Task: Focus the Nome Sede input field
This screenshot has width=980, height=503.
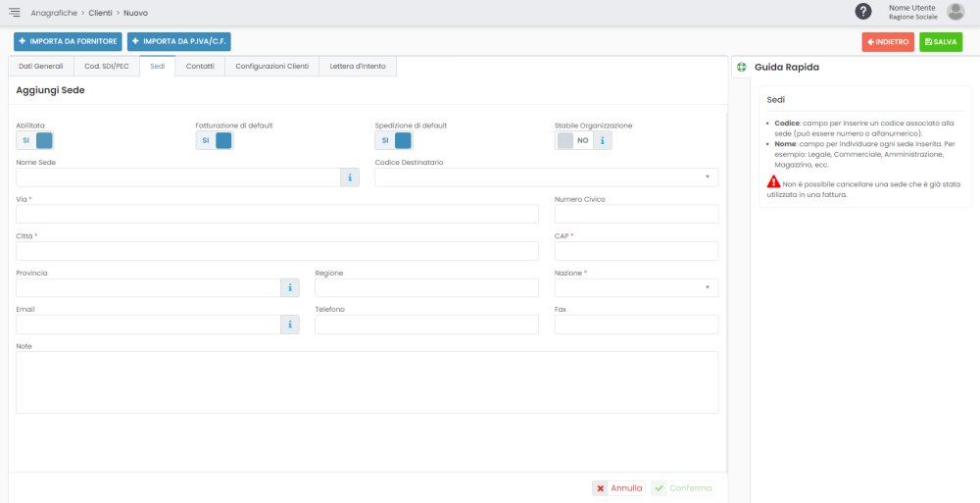Action: click(178, 177)
